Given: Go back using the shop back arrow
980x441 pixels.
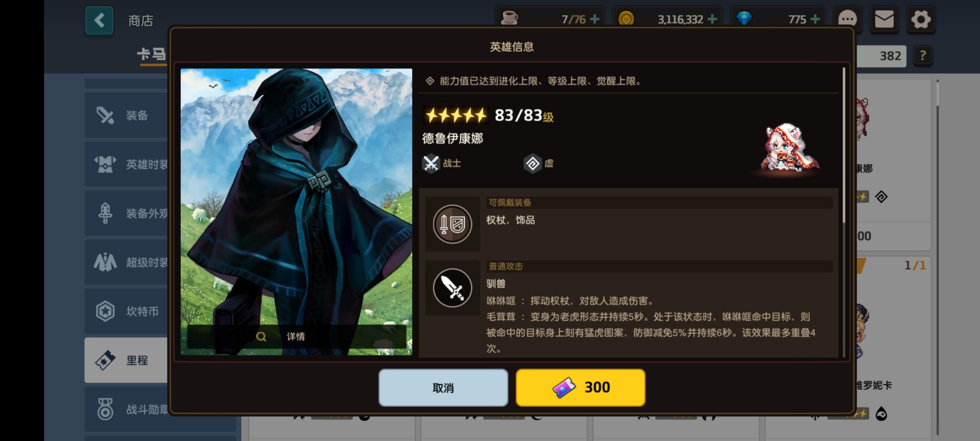Looking at the screenshot, I should coord(99,20).
